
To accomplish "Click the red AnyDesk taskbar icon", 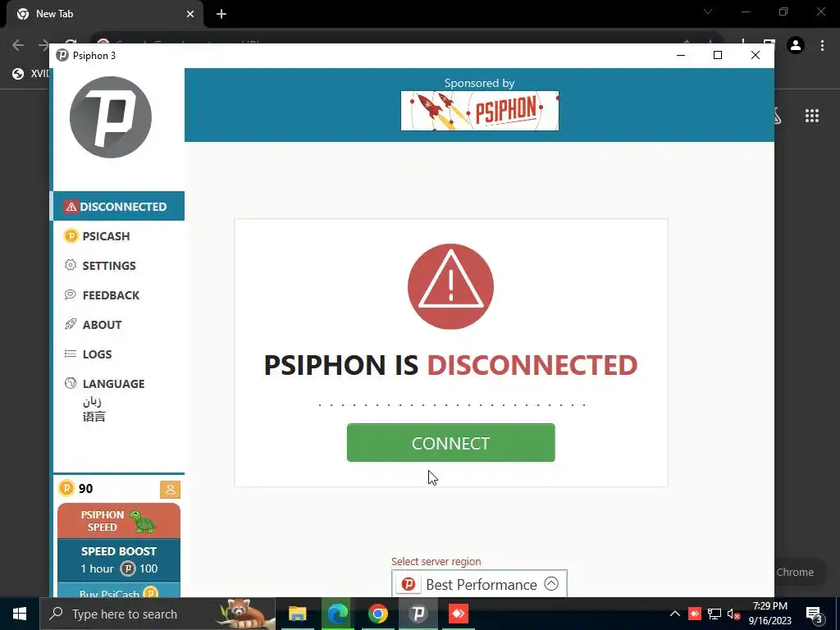I will click(x=459, y=614).
